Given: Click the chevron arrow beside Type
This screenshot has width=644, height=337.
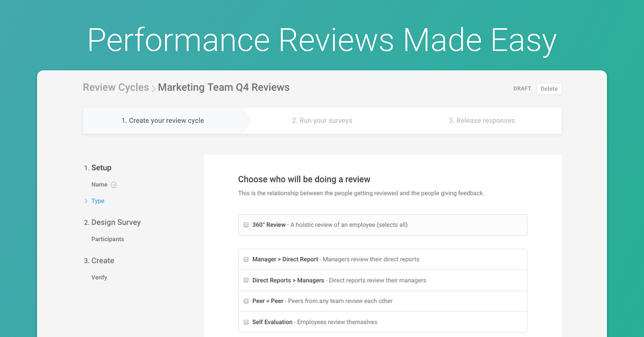Looking at the screenshot, I should [x=86, y=201].
